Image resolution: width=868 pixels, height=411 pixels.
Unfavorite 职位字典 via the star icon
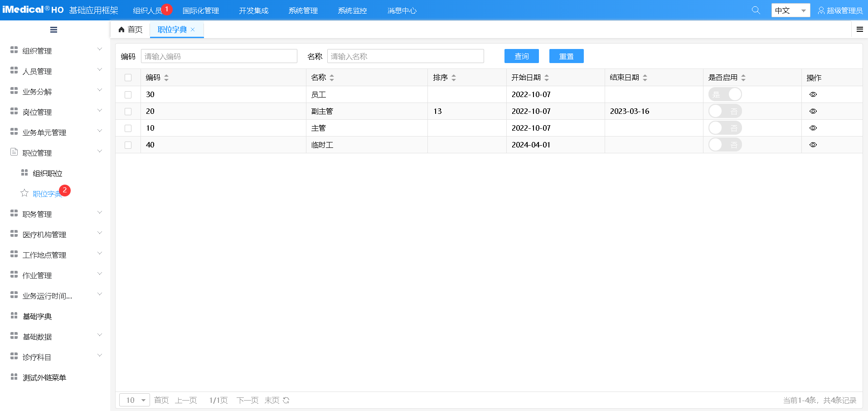[24, 193]
